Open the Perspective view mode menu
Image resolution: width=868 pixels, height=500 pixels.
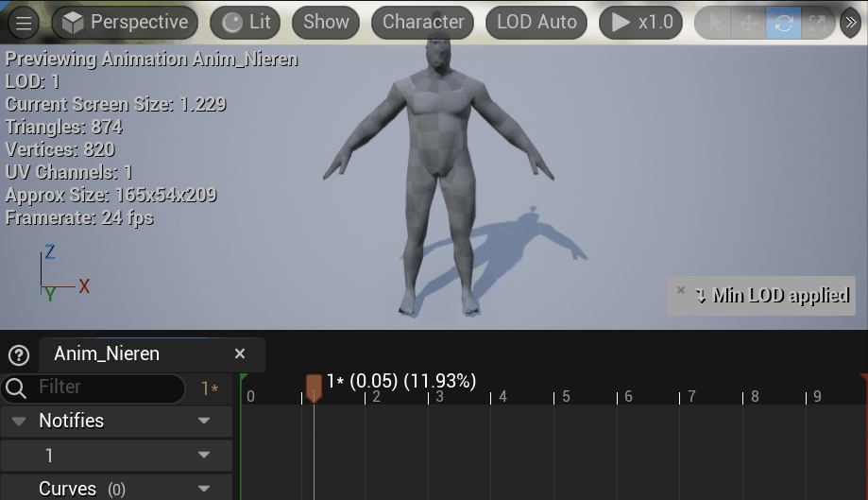pos(125,23)
